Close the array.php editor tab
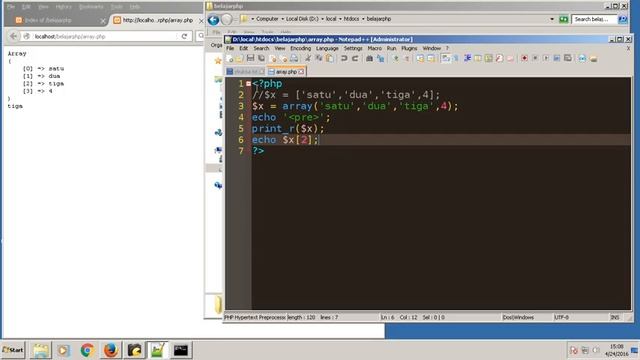This screenshot has height=360, width=640. click(x=301, y=72)
